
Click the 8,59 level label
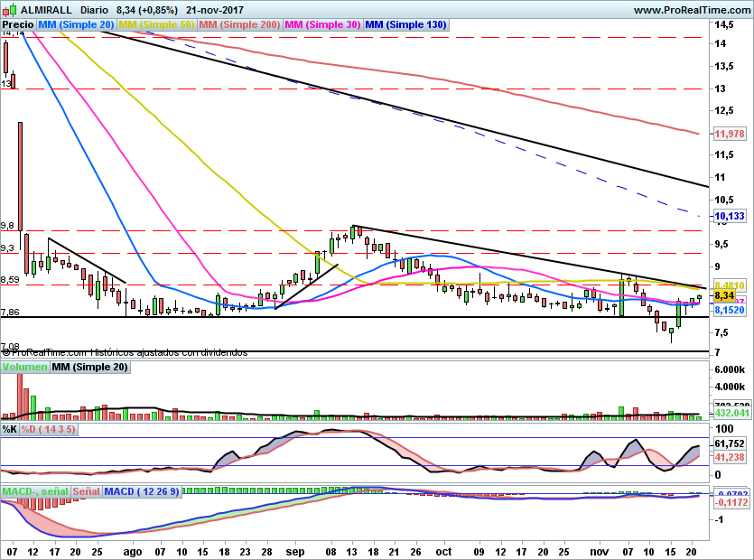(x=10, y=279)
